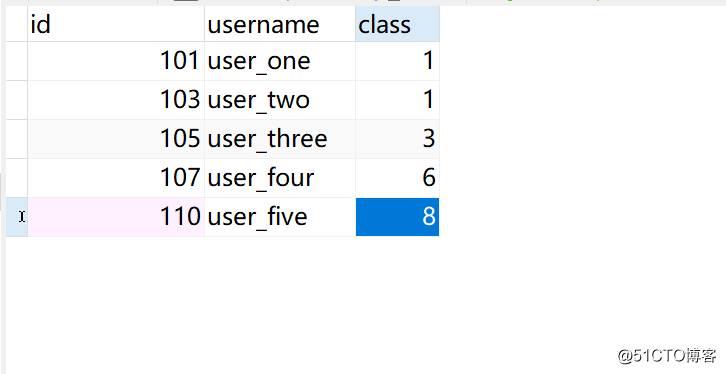Screen dimensions: 726x374
Task: Click the highlighted class cell showing 8
Action: (397, 217)
